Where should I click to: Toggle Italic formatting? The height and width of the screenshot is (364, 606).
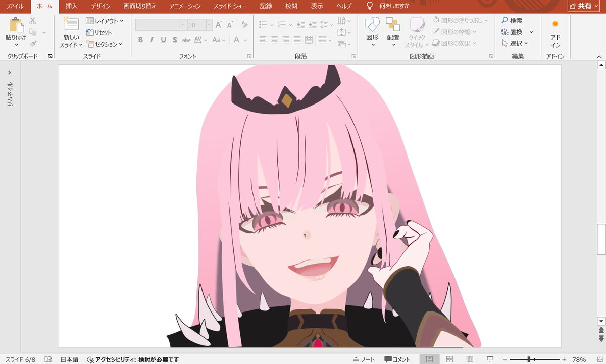coord(152,40)
